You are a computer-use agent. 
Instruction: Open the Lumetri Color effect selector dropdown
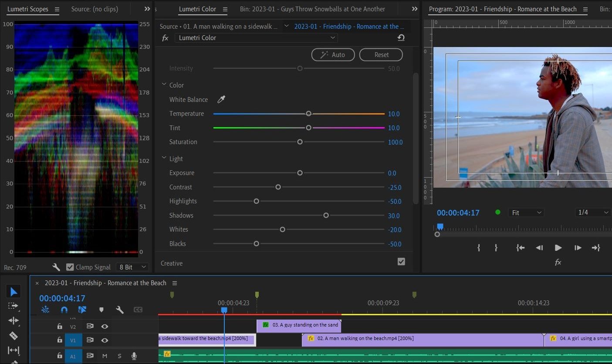coord(257,38)
